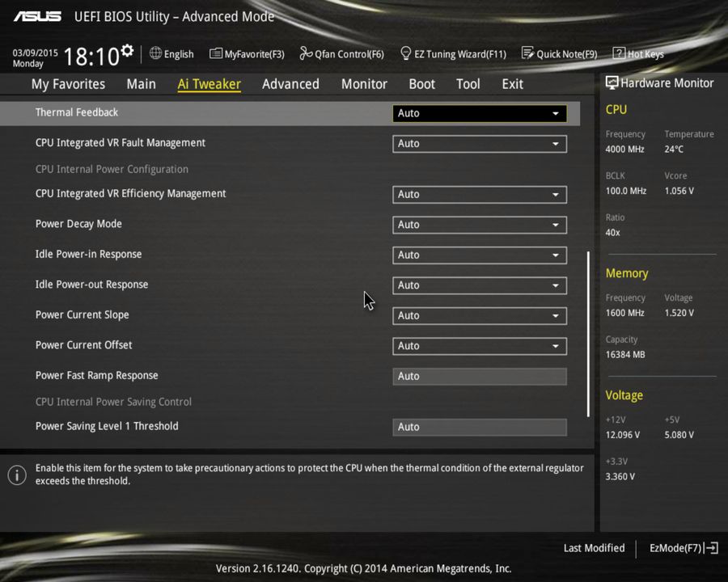
Task: Open the Boot tab
Action: pos(421,83)
